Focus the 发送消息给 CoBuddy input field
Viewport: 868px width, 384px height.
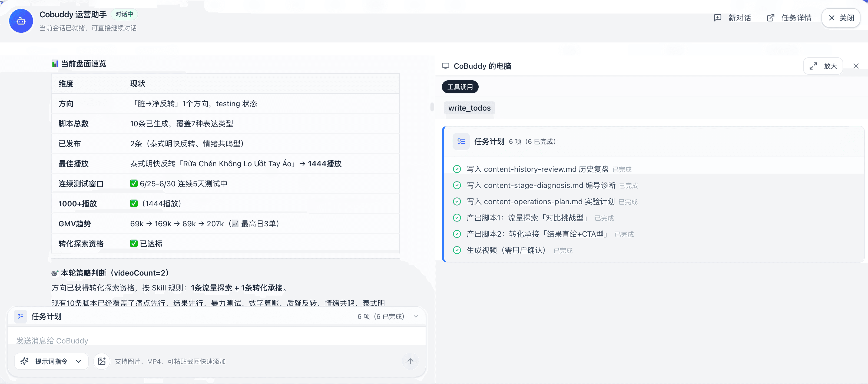point(217,340)
